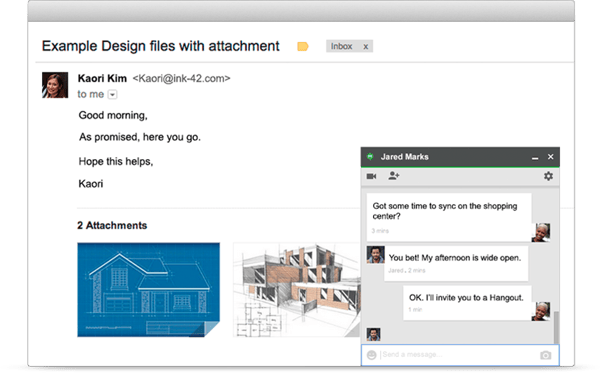Click the Inbox label tag
This screenshot has width=600, height=373.
tap(341, 46)
